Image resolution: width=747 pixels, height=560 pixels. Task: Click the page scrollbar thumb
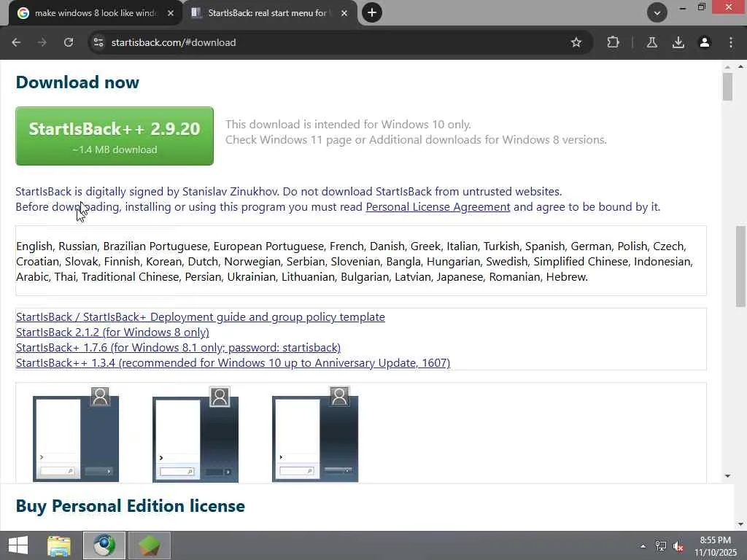[741, 267]
